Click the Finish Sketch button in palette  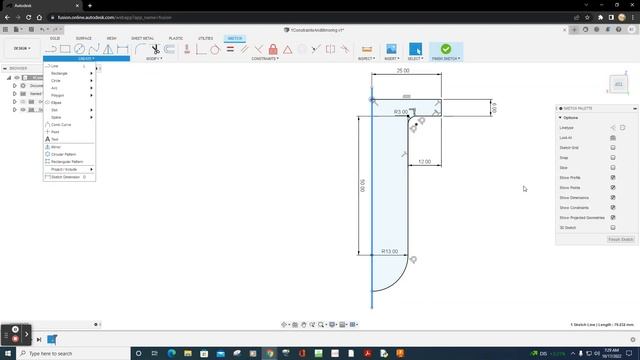tap(620, 239)
